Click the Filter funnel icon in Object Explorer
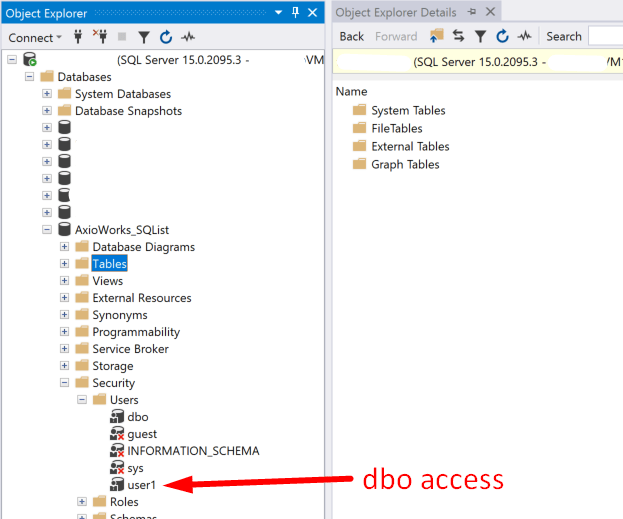The width and height of the screenshot is (623, 519). click(144, 37)
